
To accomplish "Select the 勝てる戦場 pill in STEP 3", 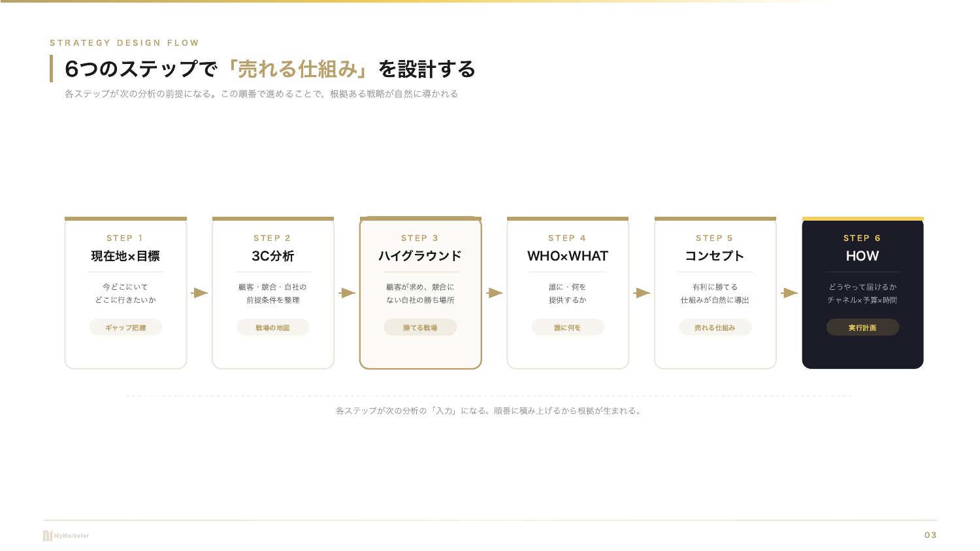I will pos(420,328).
